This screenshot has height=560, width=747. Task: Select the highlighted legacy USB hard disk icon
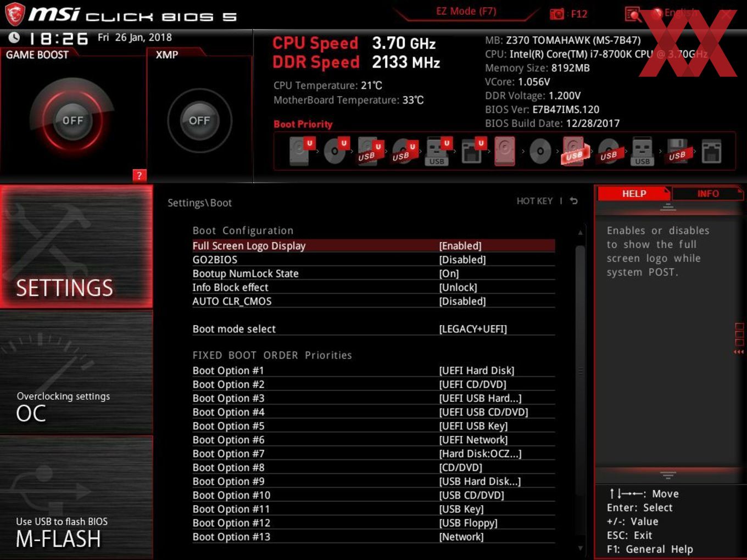(575, 151)
